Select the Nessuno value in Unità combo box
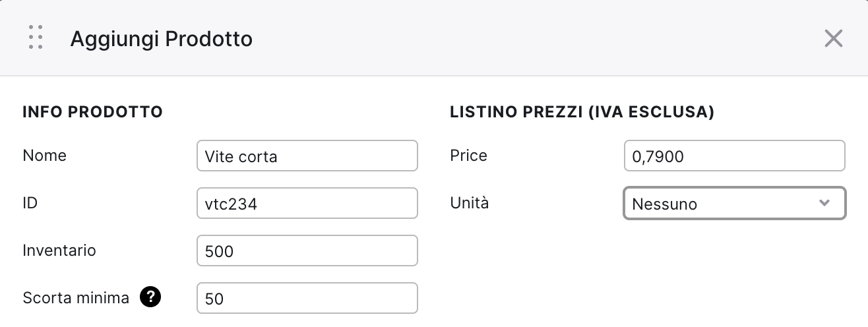 tap(735, 203)
